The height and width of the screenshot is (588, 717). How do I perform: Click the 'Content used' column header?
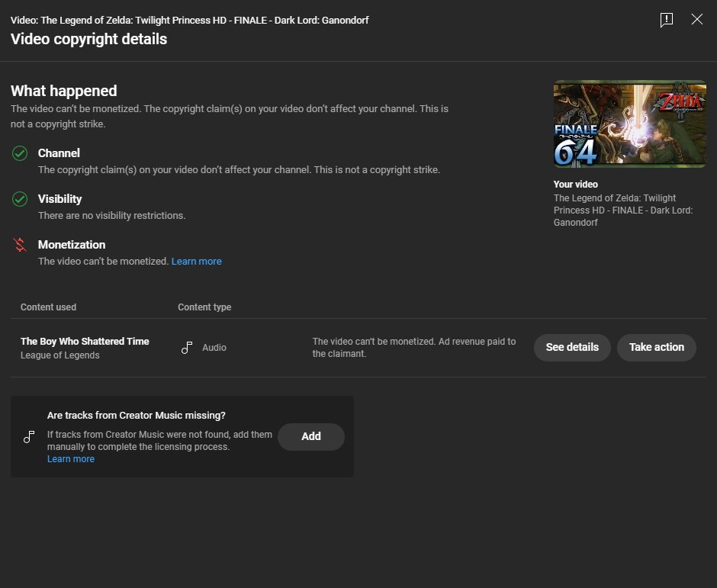coord(49,307)
